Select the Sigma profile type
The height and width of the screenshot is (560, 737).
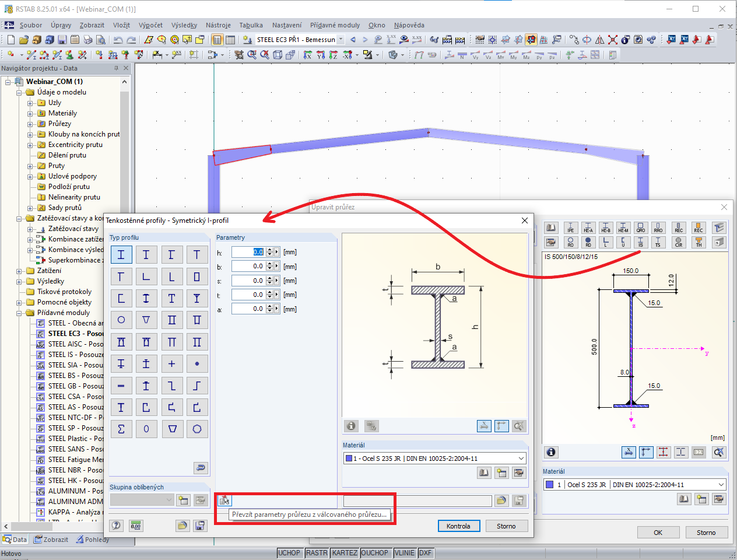pos(121,429)
